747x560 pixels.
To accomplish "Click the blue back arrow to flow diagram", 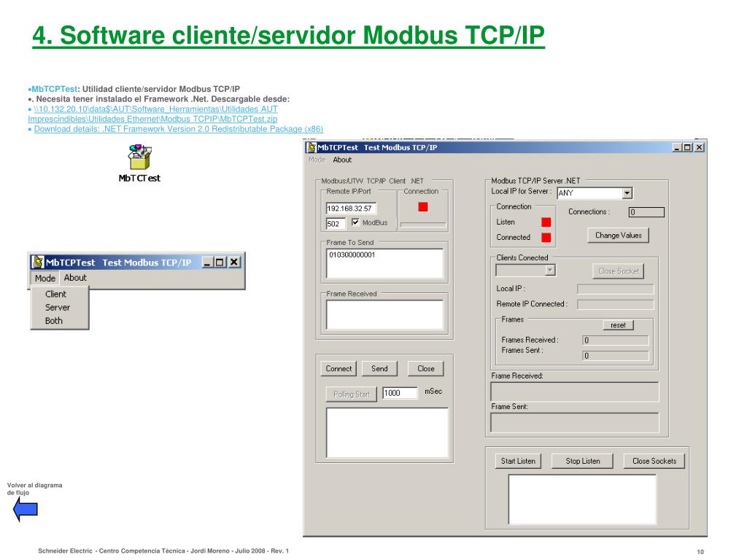I will [x=26, y=509].
